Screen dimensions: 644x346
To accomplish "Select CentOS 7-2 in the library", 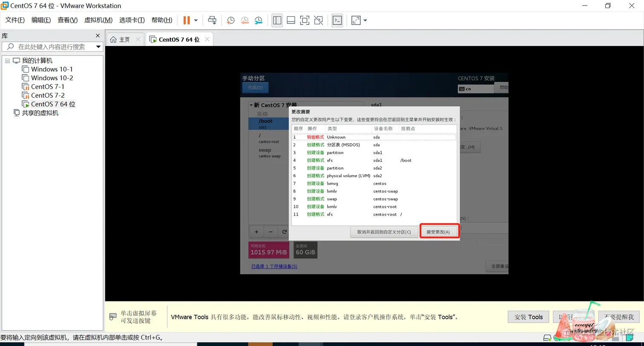I will [x=48, y=95].
